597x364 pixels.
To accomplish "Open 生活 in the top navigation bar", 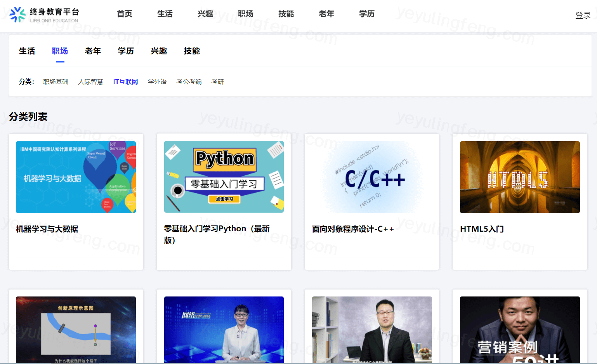I will (165, 14).
